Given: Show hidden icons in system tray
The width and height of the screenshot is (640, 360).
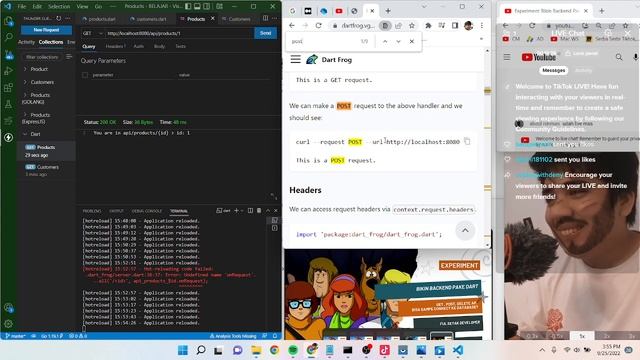Looking at the screenshot, I should tap(542, 350).
